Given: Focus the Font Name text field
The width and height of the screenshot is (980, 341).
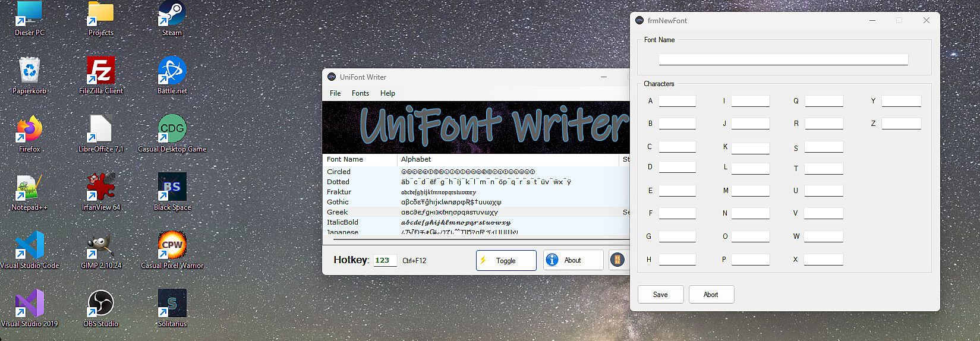Looking at the screenshot, I should click(x=783, y=59).
